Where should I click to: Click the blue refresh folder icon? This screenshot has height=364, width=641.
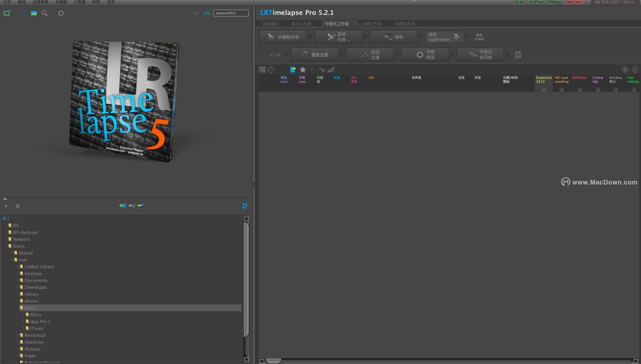(244, 206)
